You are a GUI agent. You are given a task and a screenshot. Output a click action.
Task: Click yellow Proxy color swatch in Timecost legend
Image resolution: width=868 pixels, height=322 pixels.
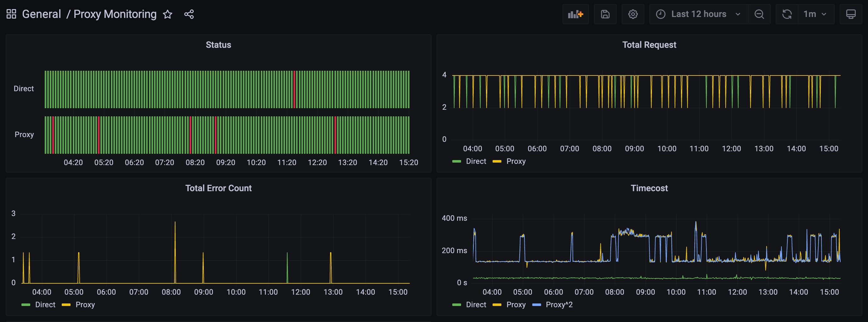(x=497, y=305)
